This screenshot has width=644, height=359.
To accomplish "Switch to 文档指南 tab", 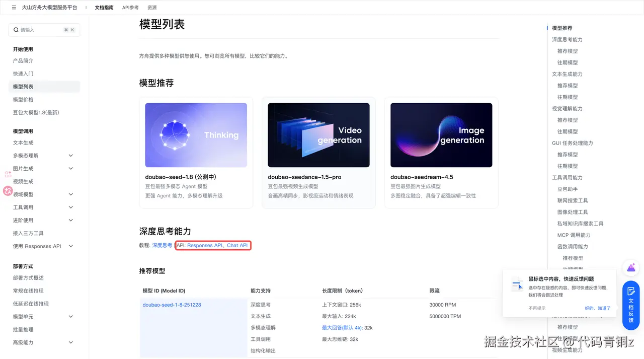I will click(104, 8).
